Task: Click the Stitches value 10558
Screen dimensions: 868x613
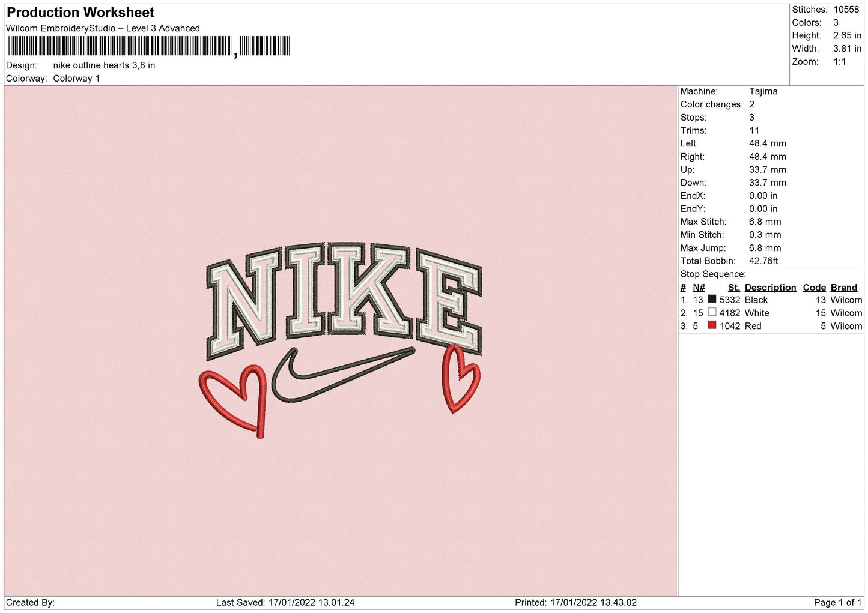Action: [x=846, y=10]
